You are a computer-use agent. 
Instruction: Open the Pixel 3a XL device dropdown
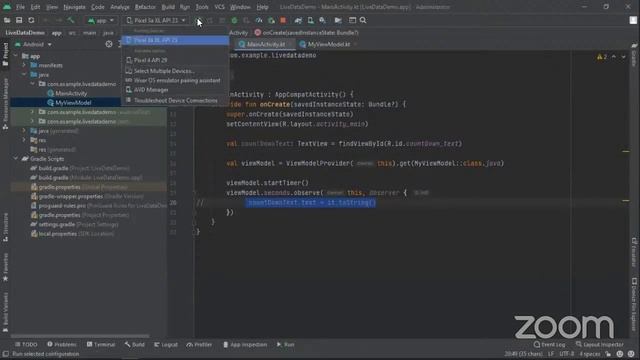click(x=156, y=20)
